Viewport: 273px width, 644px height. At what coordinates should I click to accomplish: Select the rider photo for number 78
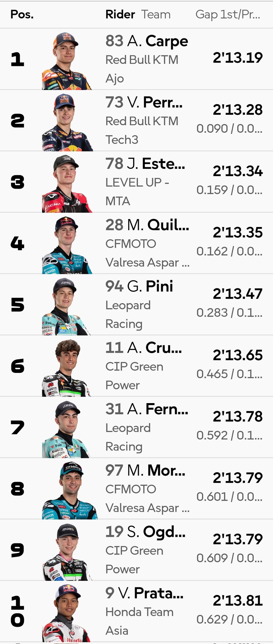(67, 184)
